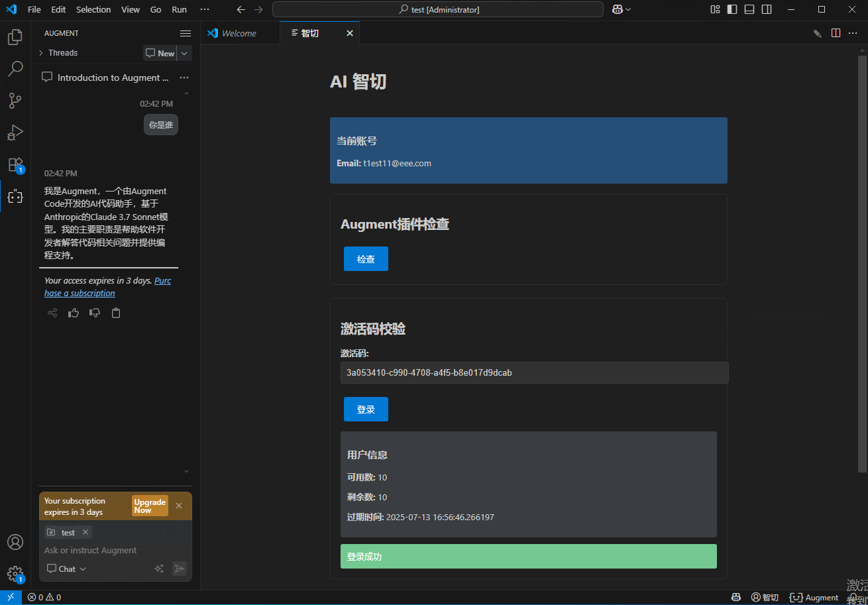Give thumbs up to Augment response

click(74, 313)
